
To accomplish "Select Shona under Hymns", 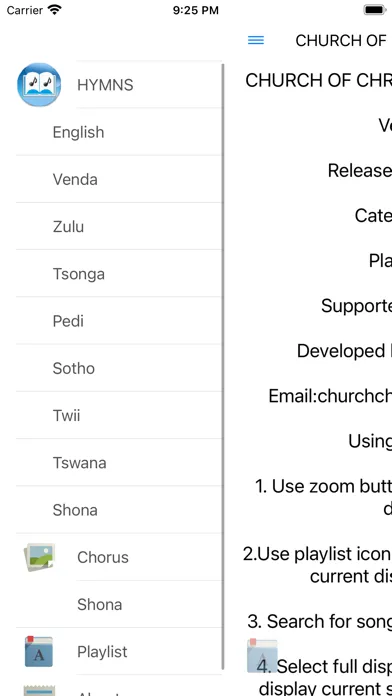I will coord(119,510).
